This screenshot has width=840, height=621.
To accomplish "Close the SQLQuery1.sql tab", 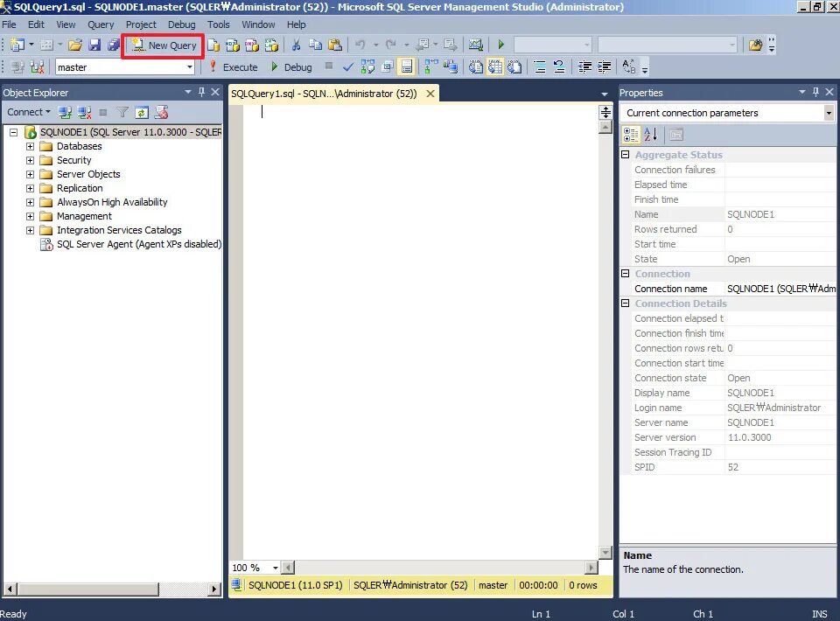I will [x=430, y=94].
